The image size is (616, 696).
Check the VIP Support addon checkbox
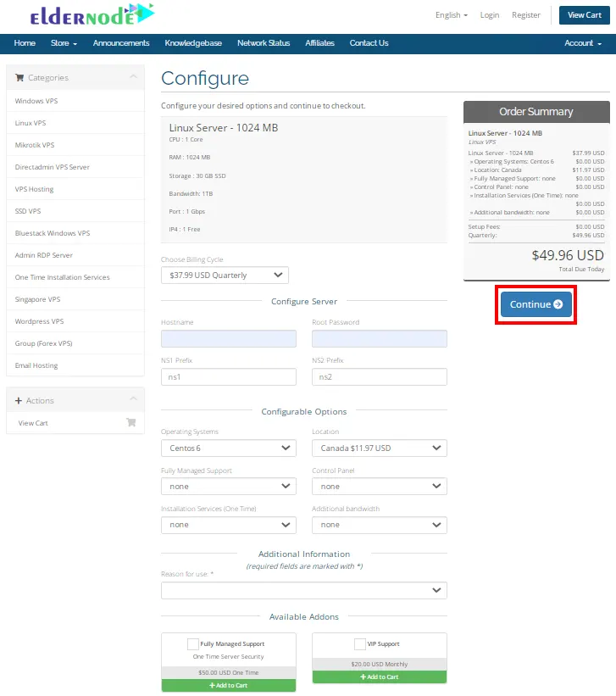tap(360, 643)
